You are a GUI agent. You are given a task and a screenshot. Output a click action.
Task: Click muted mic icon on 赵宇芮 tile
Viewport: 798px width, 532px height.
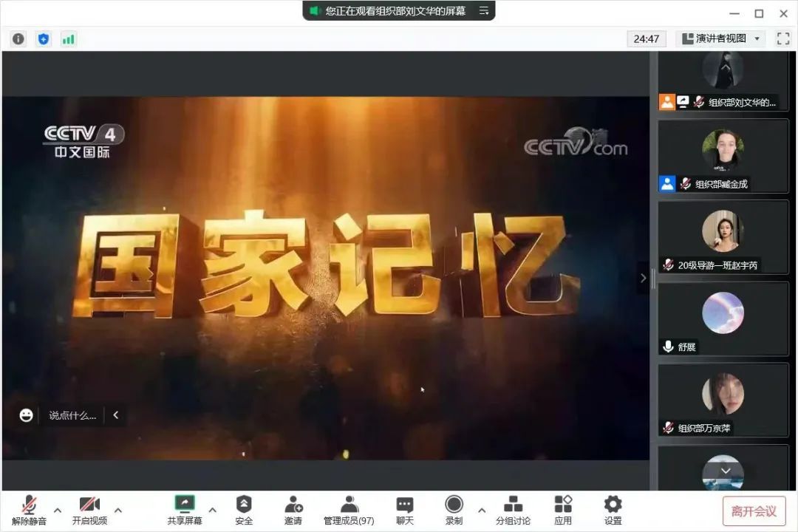point(668,265)
